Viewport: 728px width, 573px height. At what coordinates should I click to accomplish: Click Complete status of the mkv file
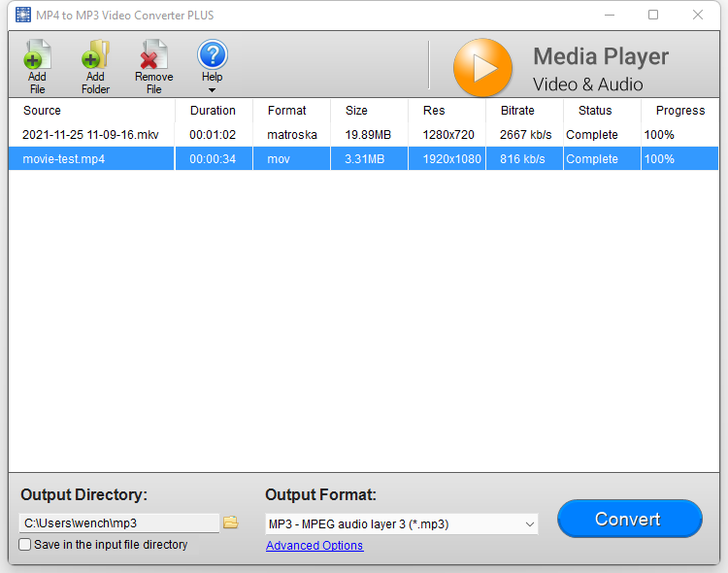[592, 135]
